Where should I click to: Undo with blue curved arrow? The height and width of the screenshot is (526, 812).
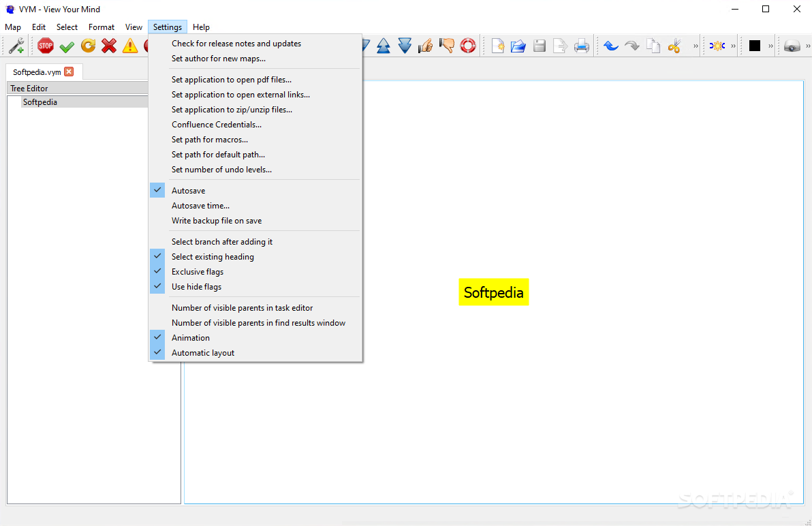click(x=611, y=46)
